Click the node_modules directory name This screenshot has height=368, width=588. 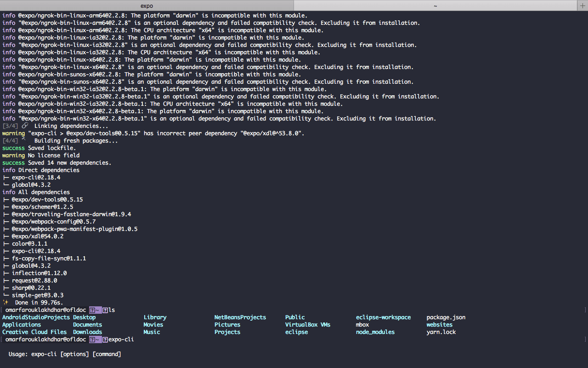point(375,332)
